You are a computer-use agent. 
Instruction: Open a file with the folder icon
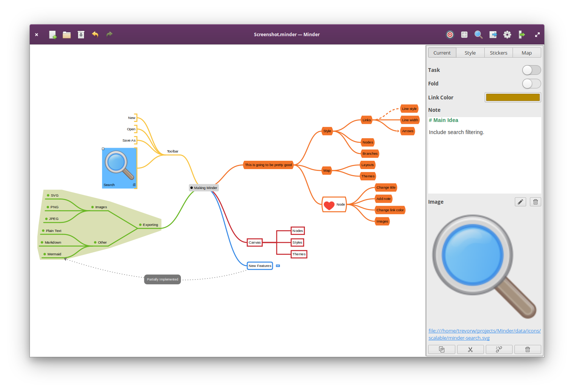coord(67,35)
